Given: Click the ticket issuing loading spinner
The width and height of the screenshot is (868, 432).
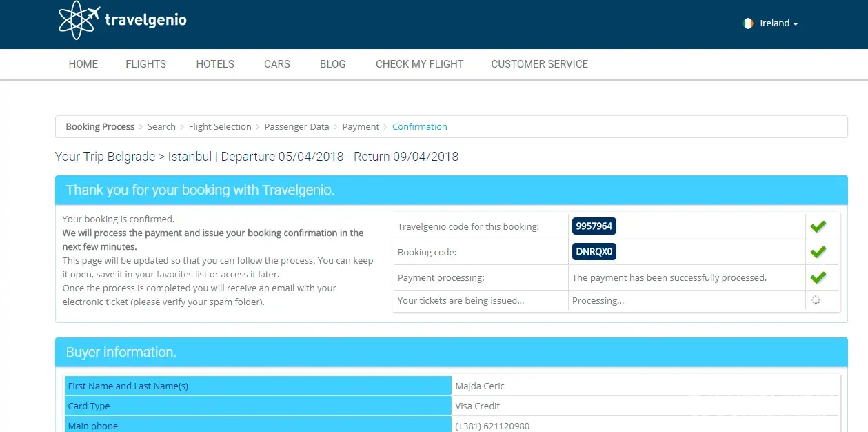Looking at the screenshot, I should pos(816,300).
